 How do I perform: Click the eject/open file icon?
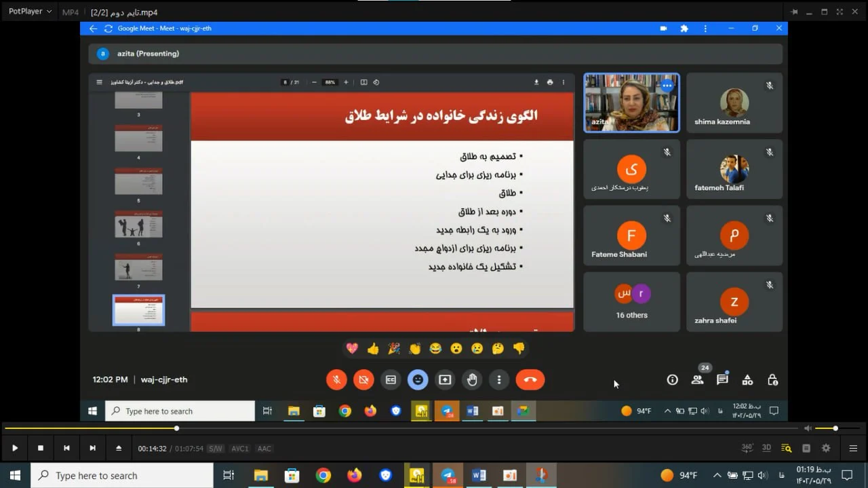[x=119, y=448]
